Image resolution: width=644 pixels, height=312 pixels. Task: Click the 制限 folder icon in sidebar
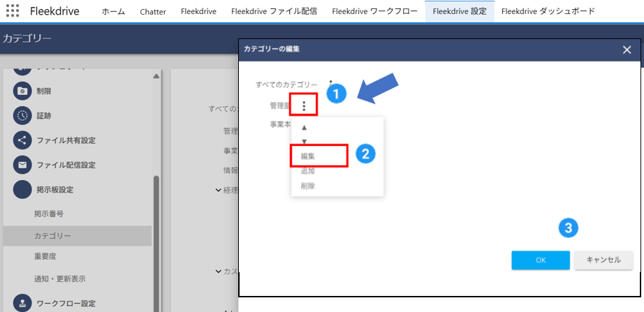pyautogui.click(x=22, y=91)
